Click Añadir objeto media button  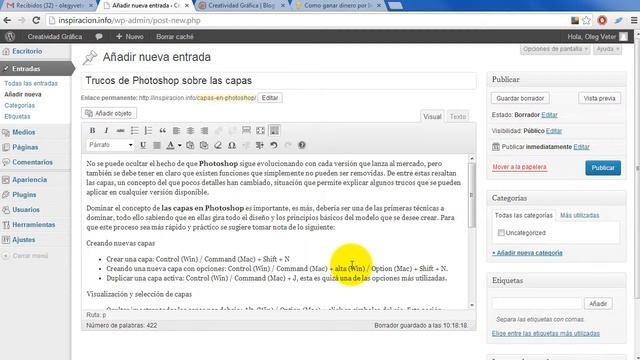point(109,113)
